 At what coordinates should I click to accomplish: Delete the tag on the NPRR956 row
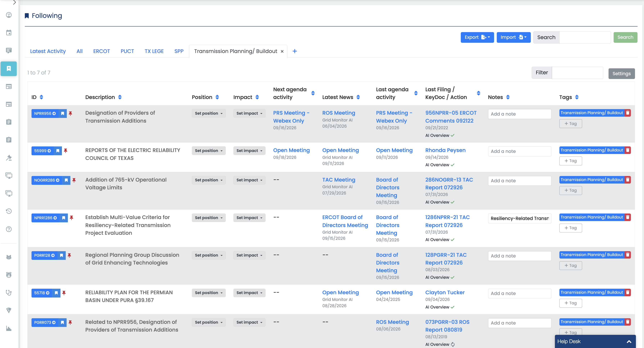627,113
